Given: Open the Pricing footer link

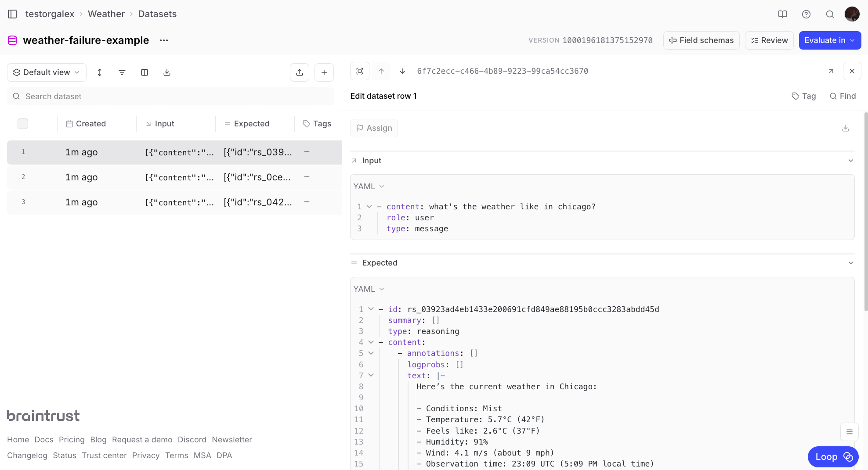Looking at the screenshot, I should pyautogui.click(x=72, y=440).
